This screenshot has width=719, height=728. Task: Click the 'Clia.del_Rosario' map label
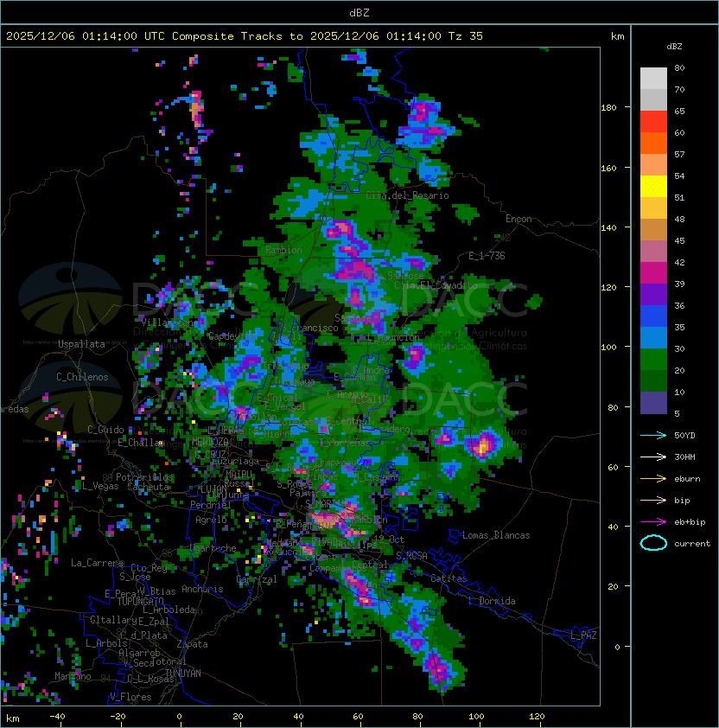click(408, 195)
